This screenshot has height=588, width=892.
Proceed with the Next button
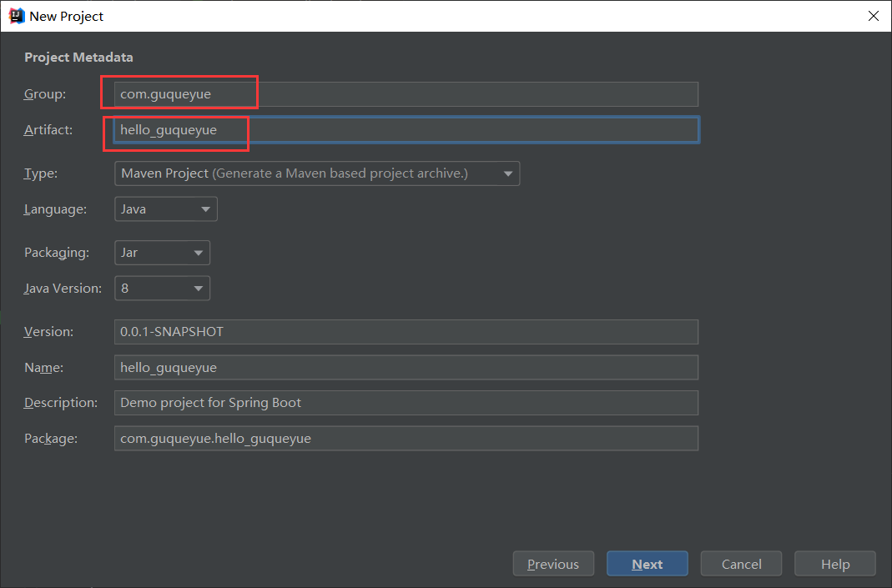click(648, 564)
